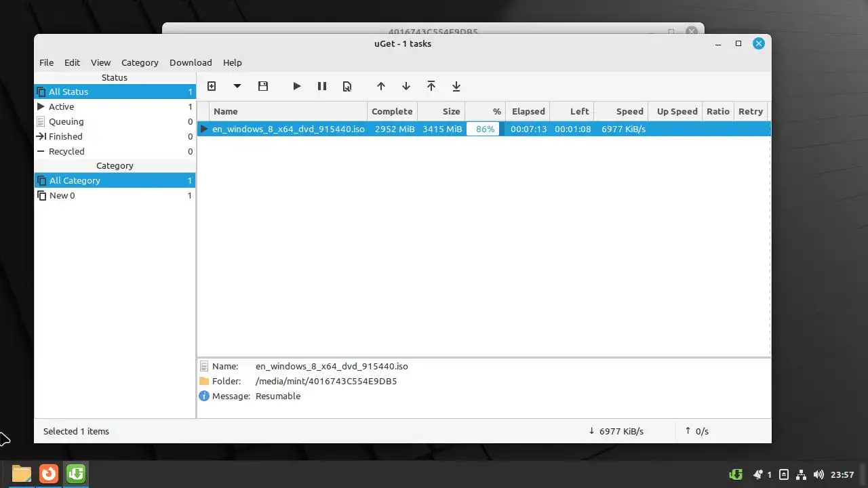Viewport: 868px width, 488px height.
Task: Move download to top icon
Action: coord(431,86)
